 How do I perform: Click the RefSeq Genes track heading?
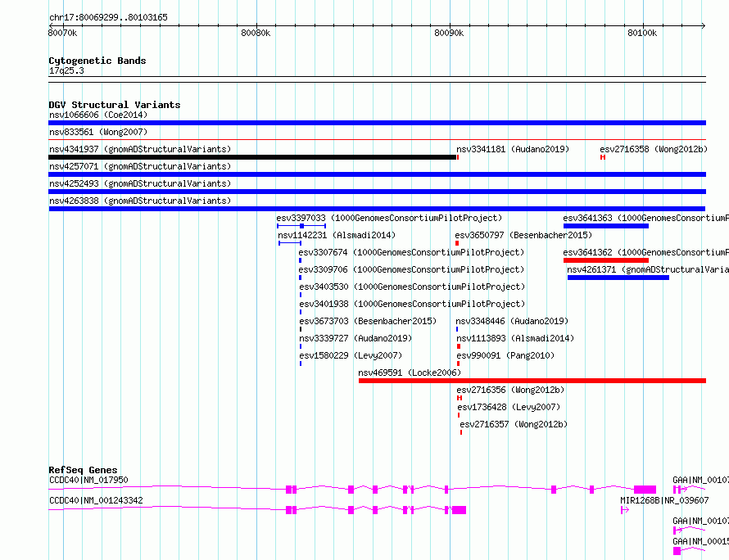click(83, 470)
